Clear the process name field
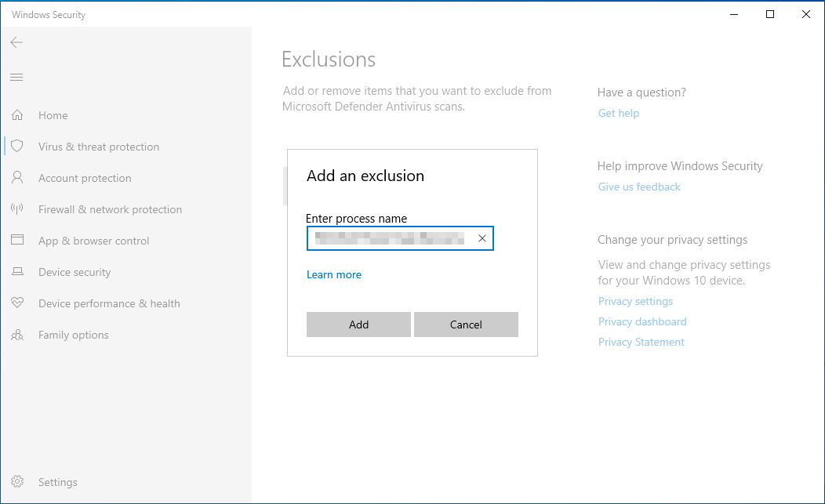This screenshot has width=825, height=504. (x=482, y=238)
